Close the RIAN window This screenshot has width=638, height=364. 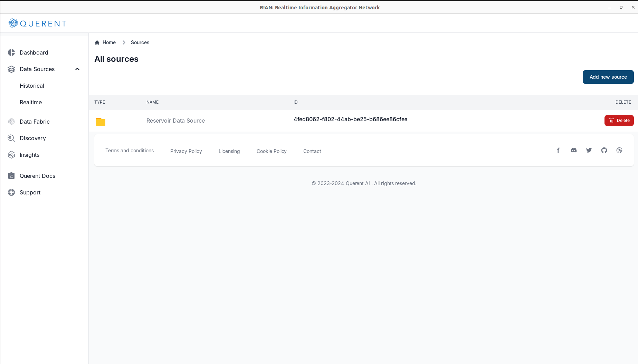pos(633,7)
